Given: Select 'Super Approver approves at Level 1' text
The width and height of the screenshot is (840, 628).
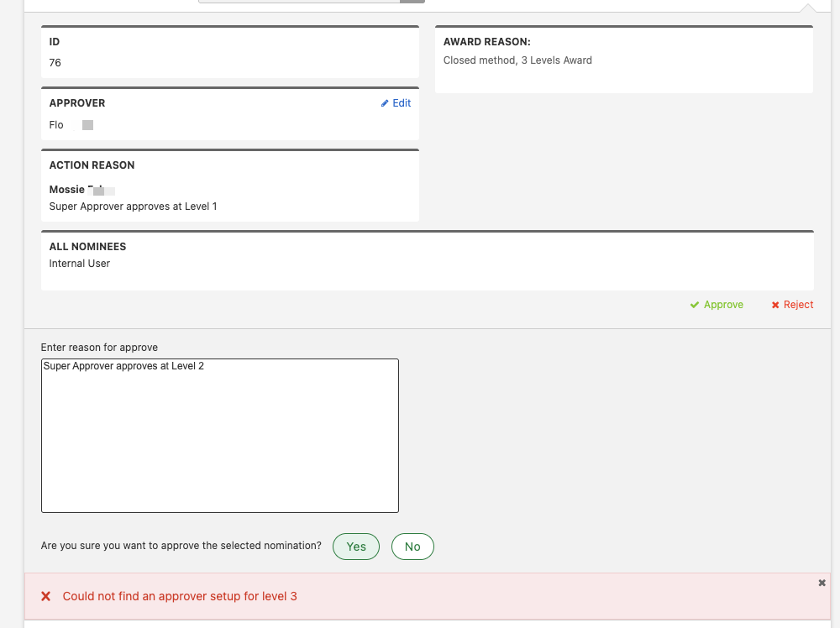Looking at the screenshot, I should pyautogui.click(x=133, y=207).
